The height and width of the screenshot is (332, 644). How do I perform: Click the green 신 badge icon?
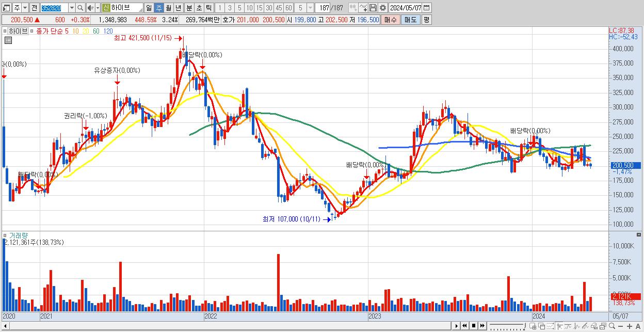click(106, 8)
